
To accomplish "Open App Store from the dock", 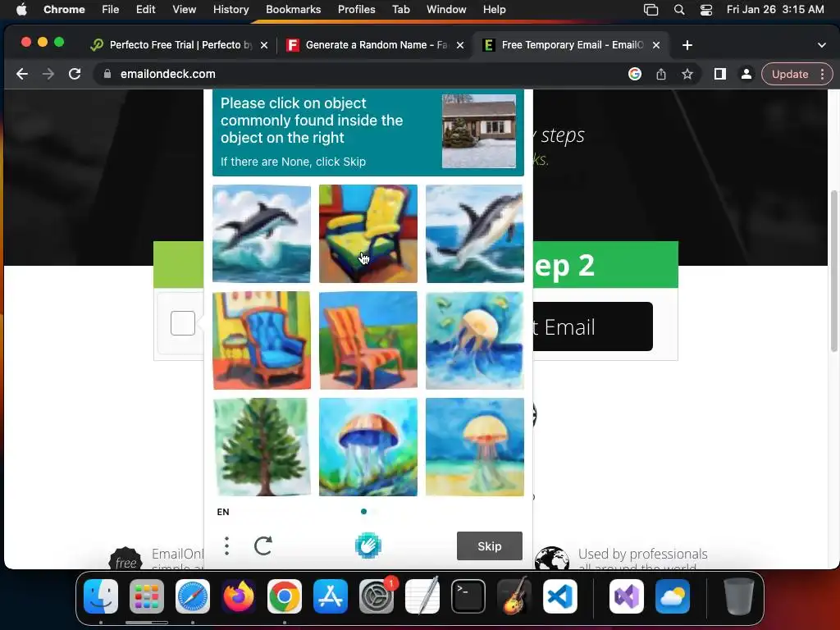I will point(331,596).
